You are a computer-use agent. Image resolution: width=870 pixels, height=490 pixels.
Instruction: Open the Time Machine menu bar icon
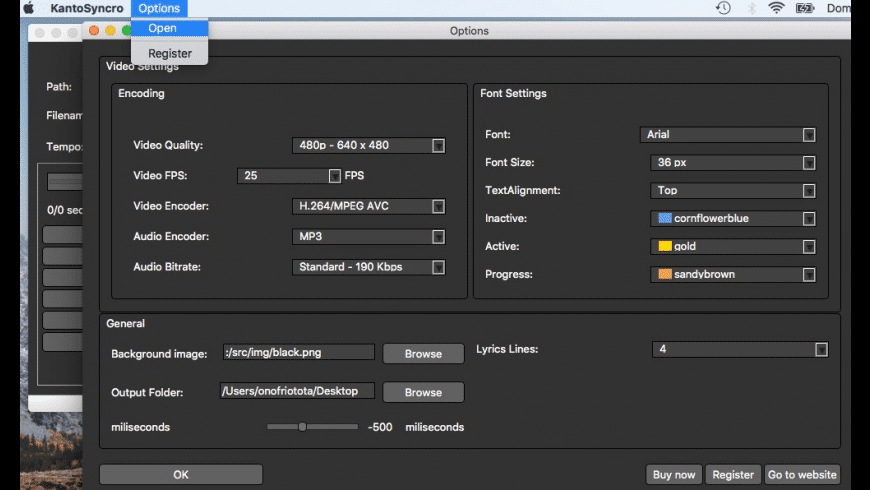(x=723, y=8)
